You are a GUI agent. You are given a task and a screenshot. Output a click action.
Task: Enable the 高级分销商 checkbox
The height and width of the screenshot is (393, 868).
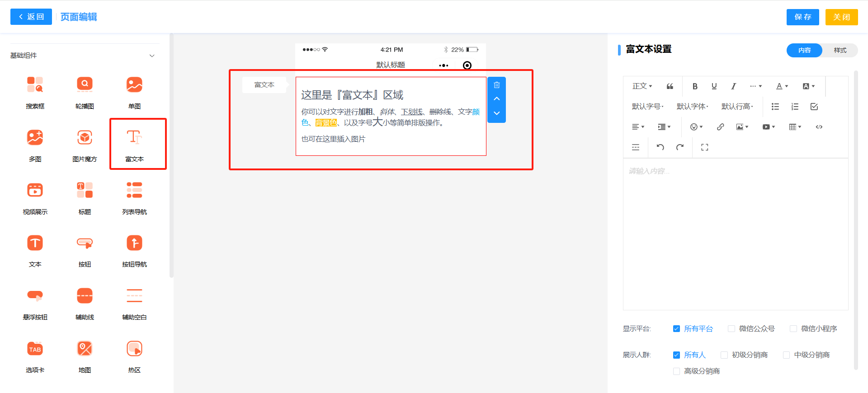(x=676, y=371)
